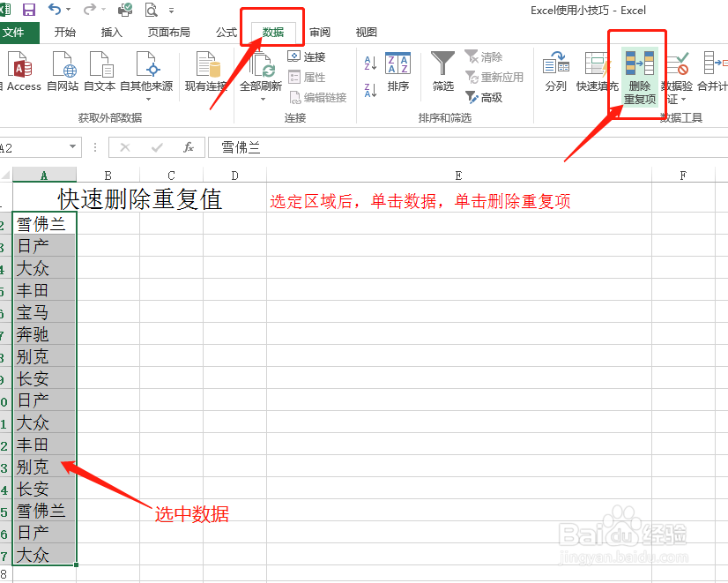The height and width of the screenshot is (583, 728).
Task: Switch to the 数据 ribbon tab
Action: [273, 32]
